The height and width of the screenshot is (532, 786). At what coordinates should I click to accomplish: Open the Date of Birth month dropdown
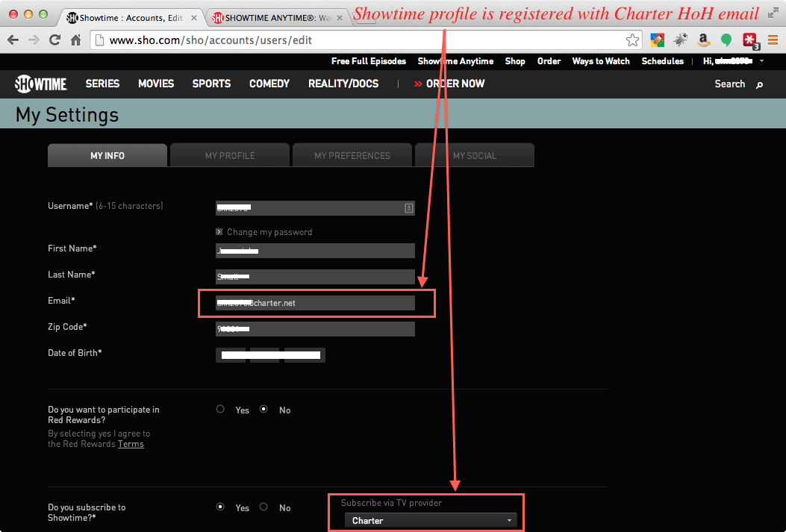[231, 355]
